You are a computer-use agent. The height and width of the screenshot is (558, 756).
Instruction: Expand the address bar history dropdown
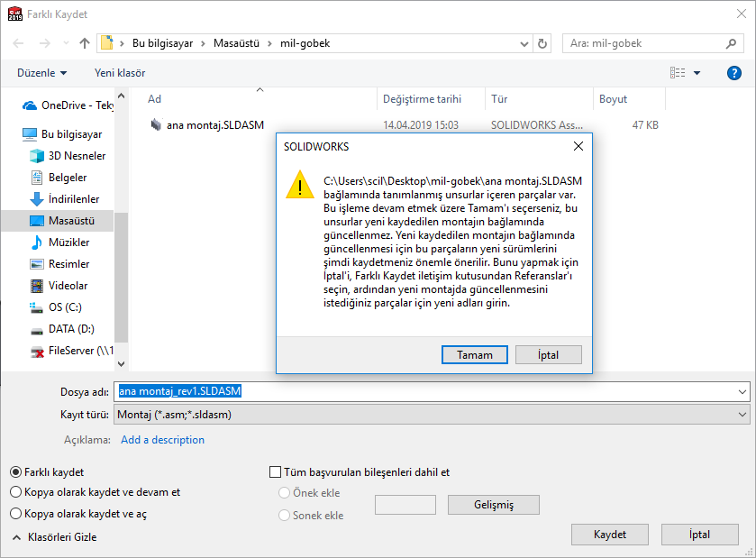524,44
